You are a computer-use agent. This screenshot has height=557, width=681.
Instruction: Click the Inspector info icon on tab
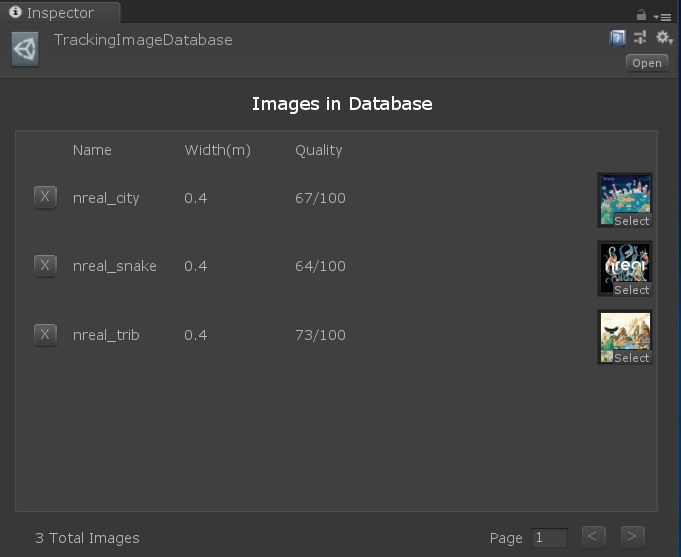click(x=16, y=13)
